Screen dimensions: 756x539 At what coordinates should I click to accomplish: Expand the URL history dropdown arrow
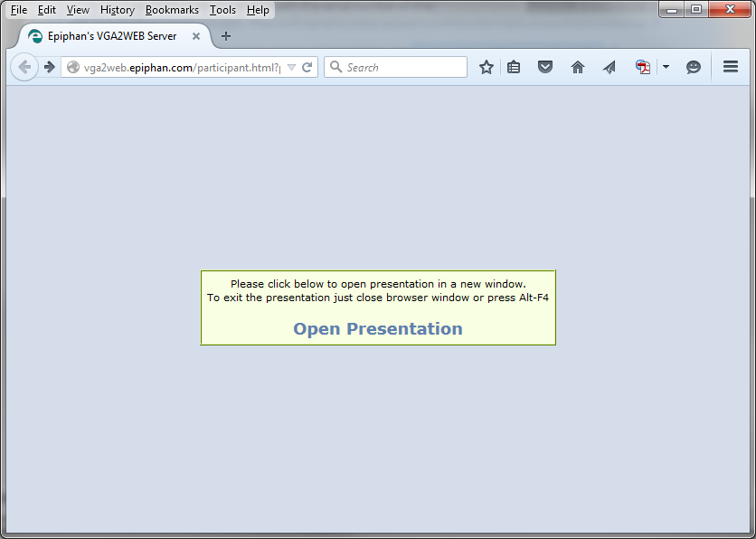291,67
